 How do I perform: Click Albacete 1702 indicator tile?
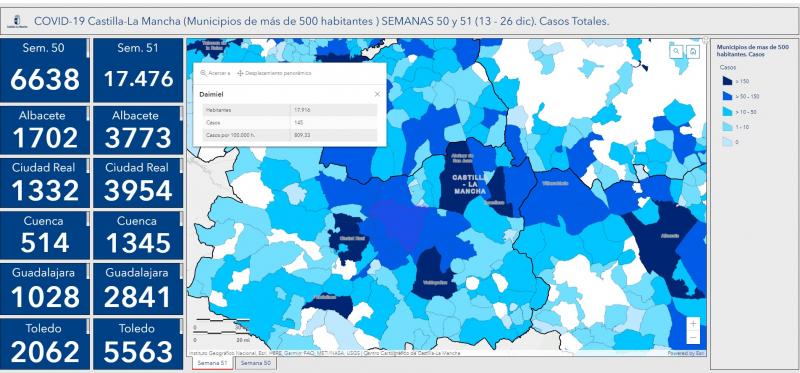[x=45, y=130]
